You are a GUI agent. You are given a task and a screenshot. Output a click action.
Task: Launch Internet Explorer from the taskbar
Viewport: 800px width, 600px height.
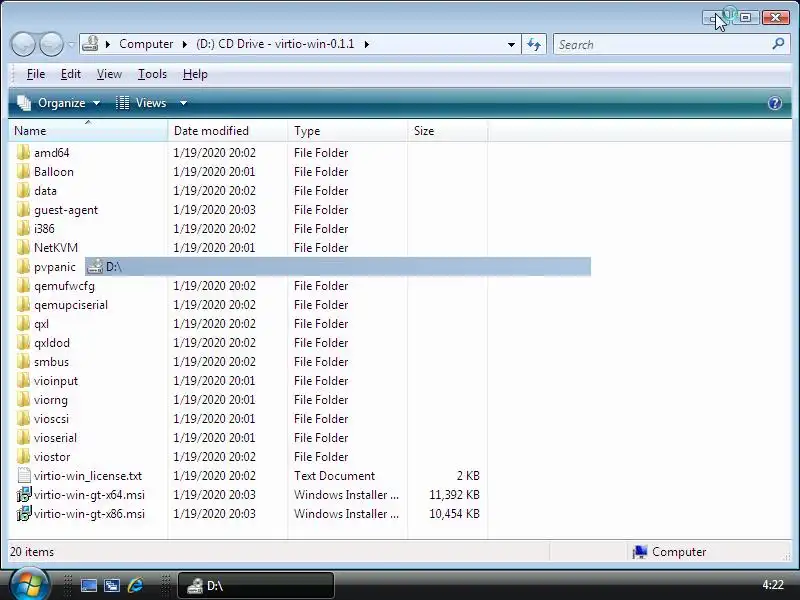click(x=135, y=585)
